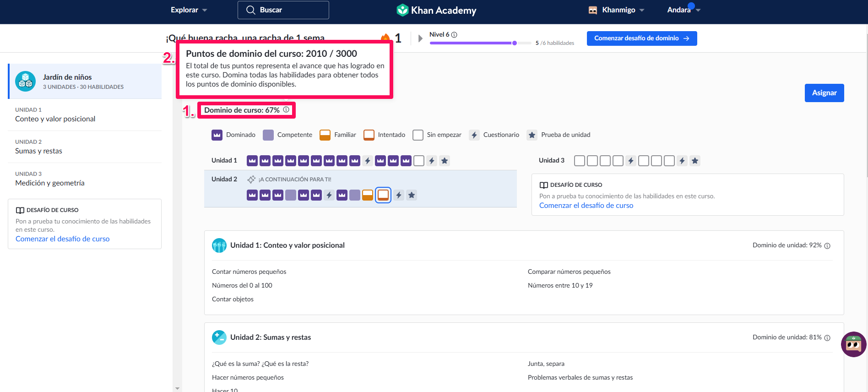Click the highlighted Intentado skill in Unidad 2

coord(383,195)
